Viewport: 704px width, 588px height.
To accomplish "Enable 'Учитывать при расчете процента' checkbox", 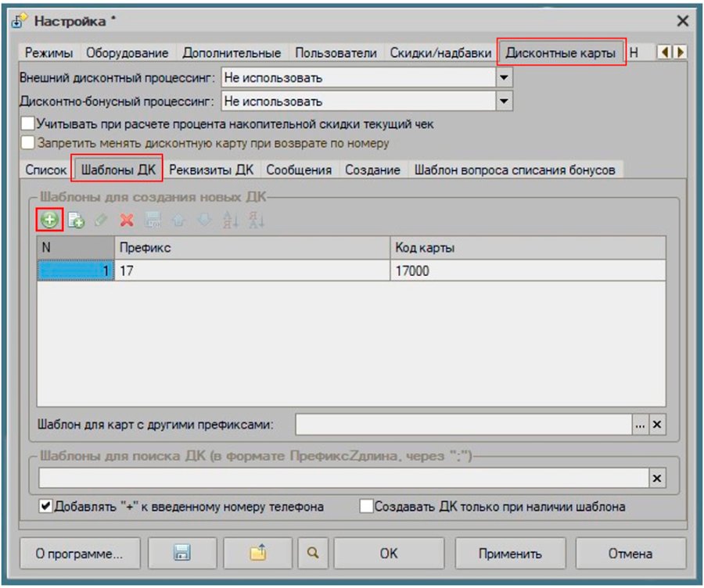I will coord(28,124).
